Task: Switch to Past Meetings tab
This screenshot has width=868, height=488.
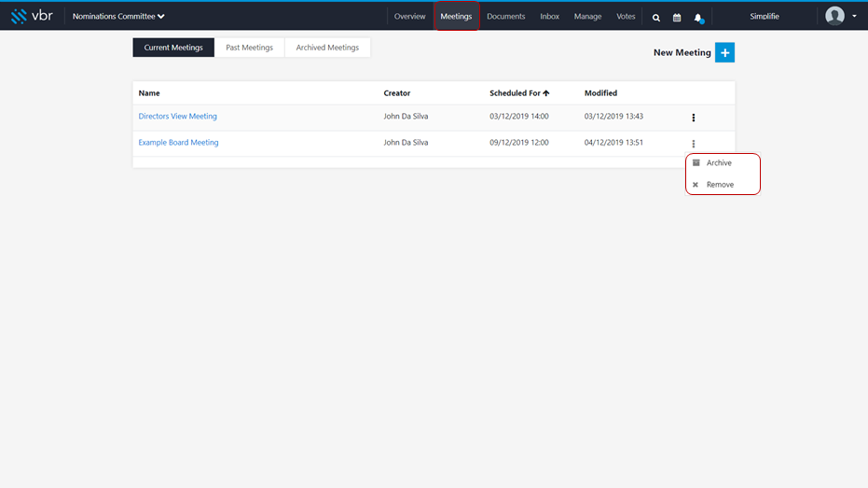Action: [249, 48]
